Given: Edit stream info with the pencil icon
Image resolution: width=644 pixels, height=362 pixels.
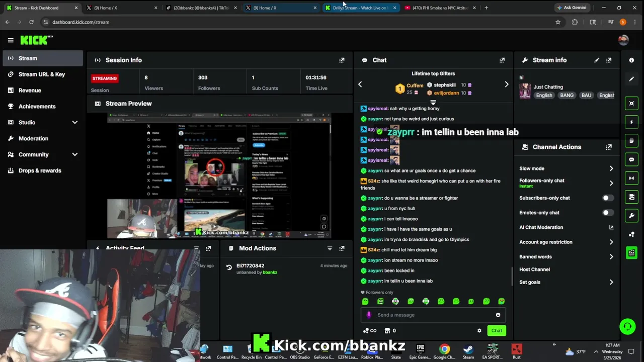Looking at the screenshot, I should 597,60.
